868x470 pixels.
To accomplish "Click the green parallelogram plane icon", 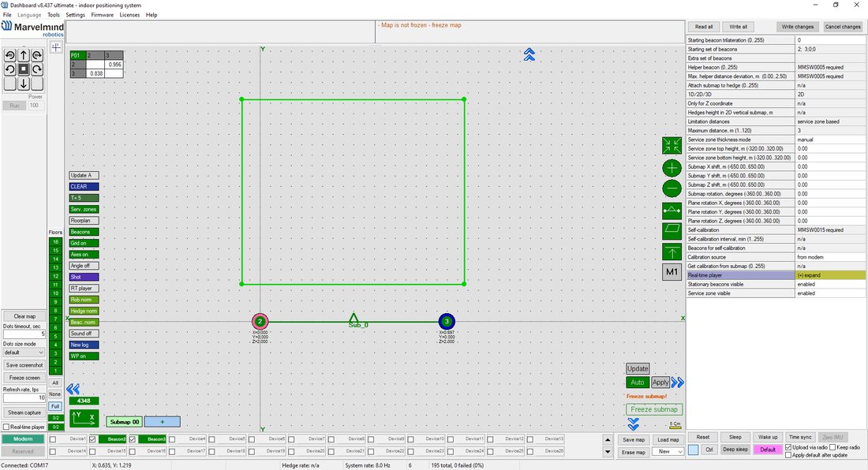I will point(672,230).
